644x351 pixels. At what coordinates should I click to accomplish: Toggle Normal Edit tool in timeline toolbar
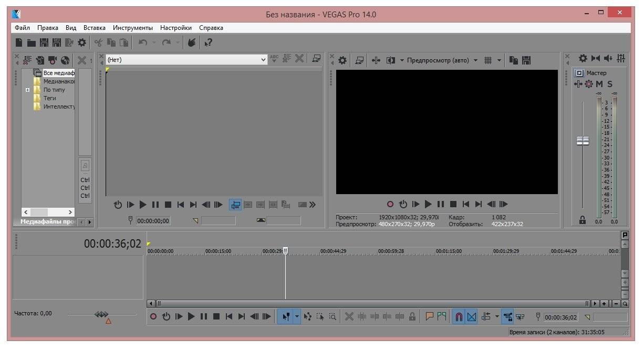286,316
